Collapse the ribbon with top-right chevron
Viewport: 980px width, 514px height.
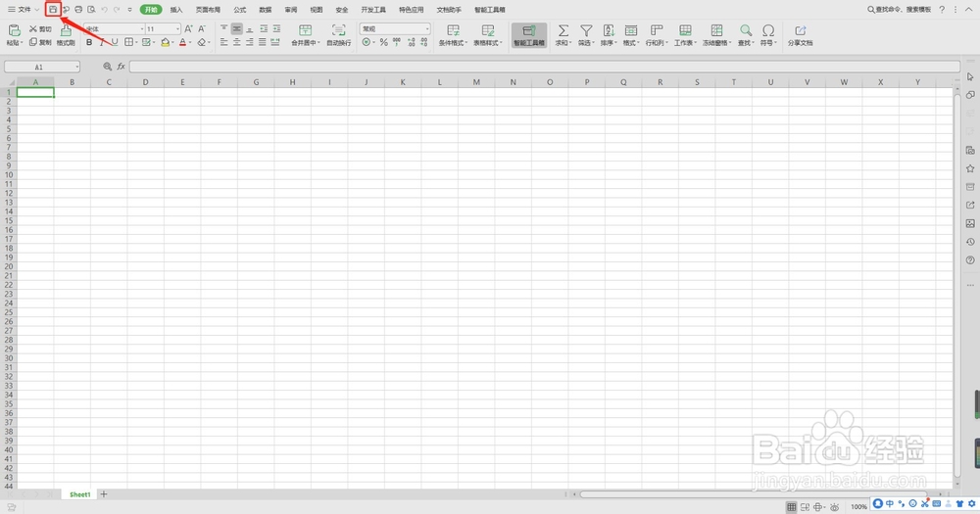(969, 10)
